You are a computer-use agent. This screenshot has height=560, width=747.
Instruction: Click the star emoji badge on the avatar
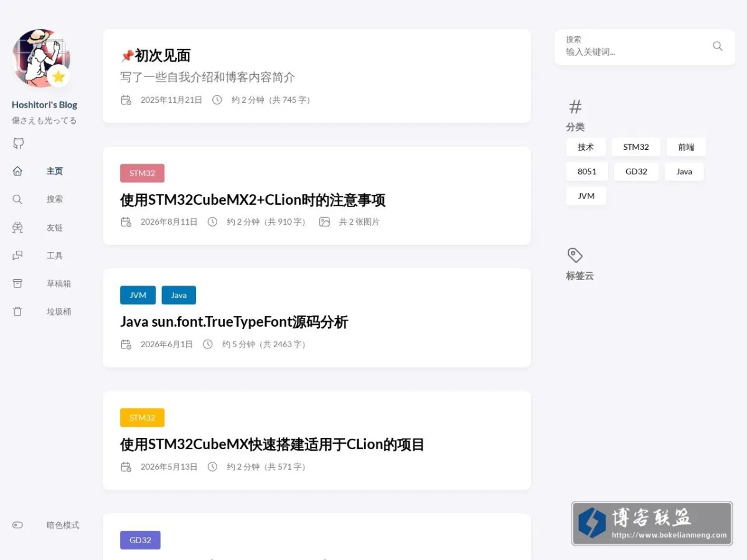tap(59, 77)
